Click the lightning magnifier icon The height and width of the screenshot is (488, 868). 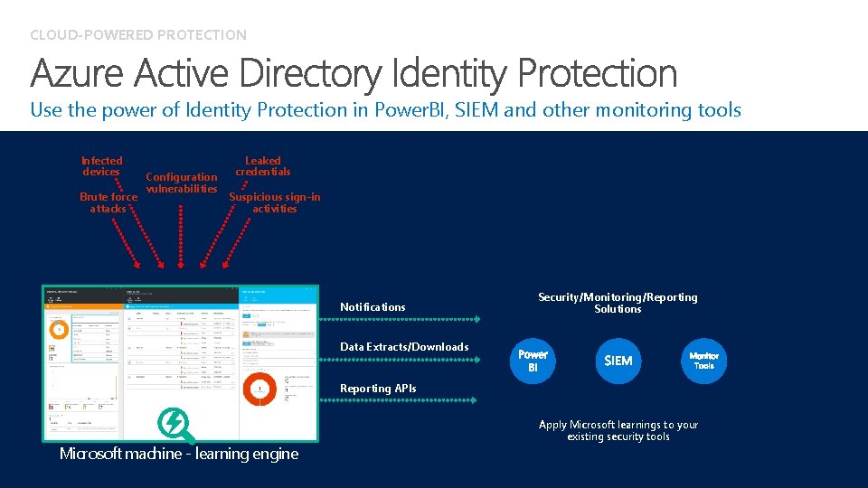click(176, 426)
